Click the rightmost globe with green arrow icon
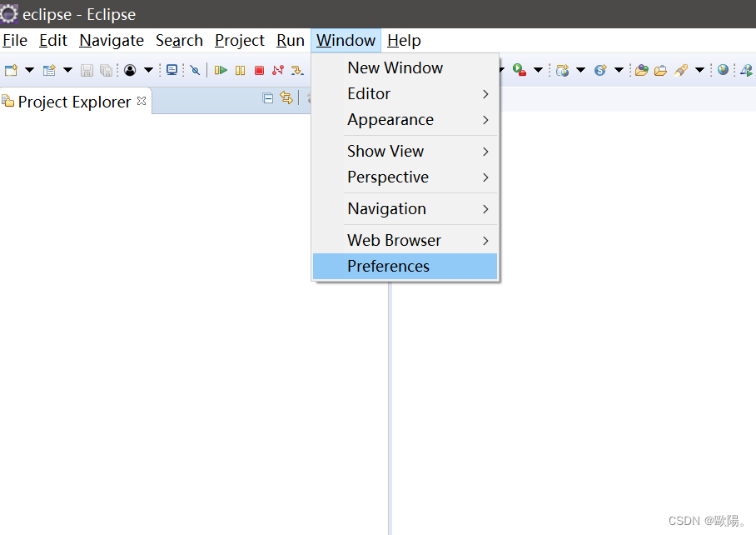Screen dimensions: 756x535 pyautogui.click(x=746, y=71)
